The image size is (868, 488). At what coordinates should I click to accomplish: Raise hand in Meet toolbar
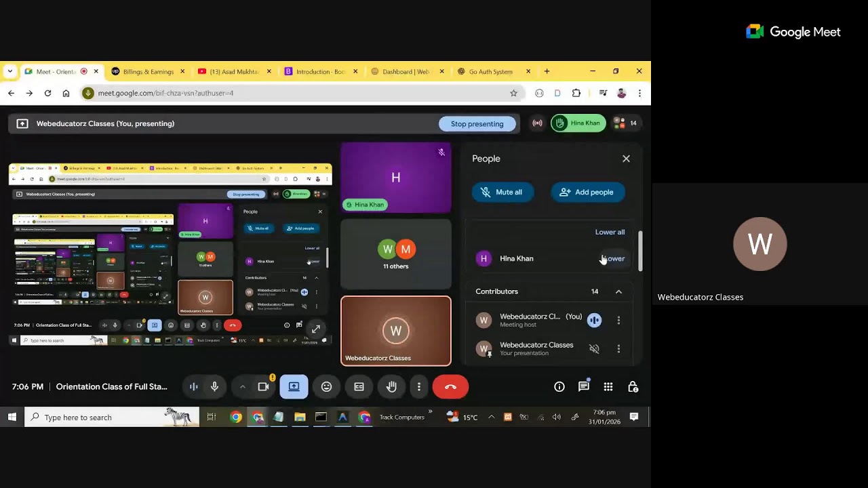point(391,386)
